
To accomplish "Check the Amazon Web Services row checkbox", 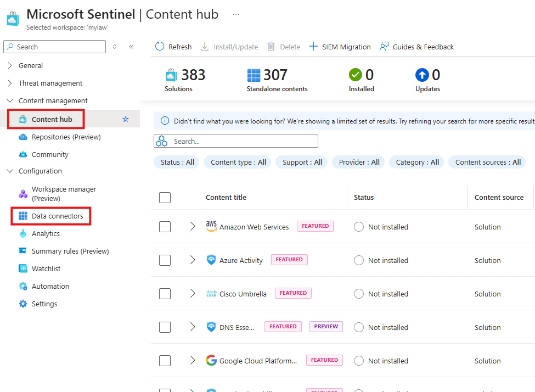I will pos(165,227).
